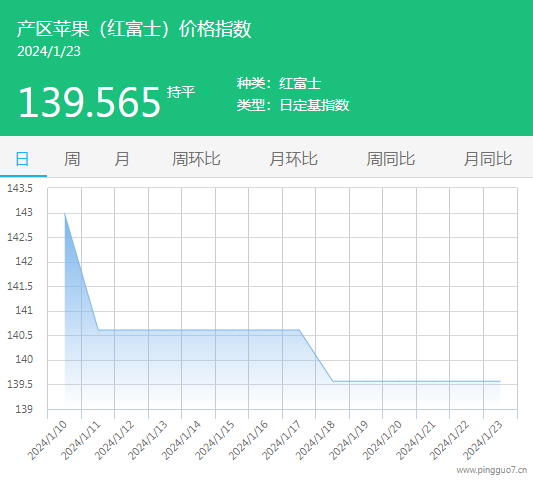Click the 2024/1/10 peak data point at 143
533x482 pixels.
(65, 213)
